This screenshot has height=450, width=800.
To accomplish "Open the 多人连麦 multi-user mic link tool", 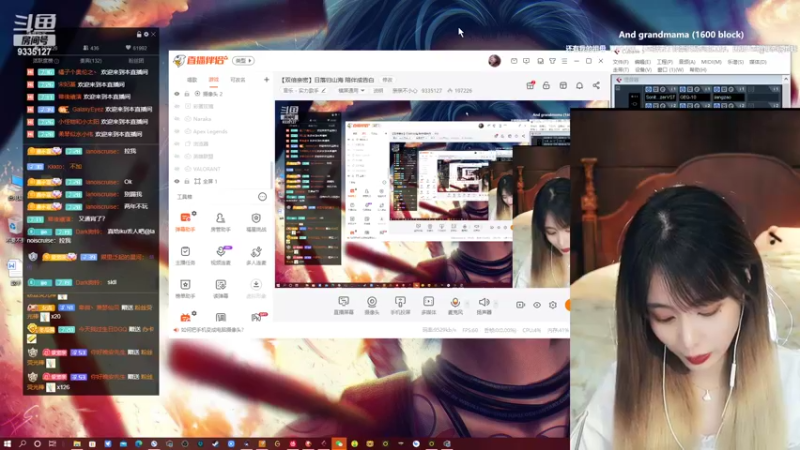I will tap(256, 255).
